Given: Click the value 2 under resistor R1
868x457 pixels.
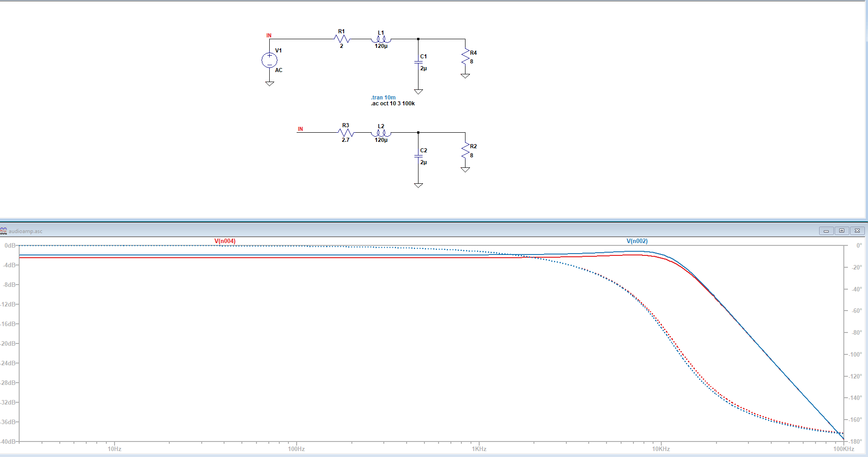Looking at the screenshot, I should point(341,46).
